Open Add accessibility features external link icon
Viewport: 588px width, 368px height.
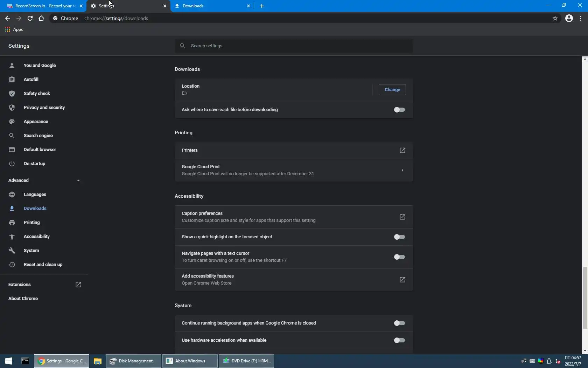click(x=402, y=280)
